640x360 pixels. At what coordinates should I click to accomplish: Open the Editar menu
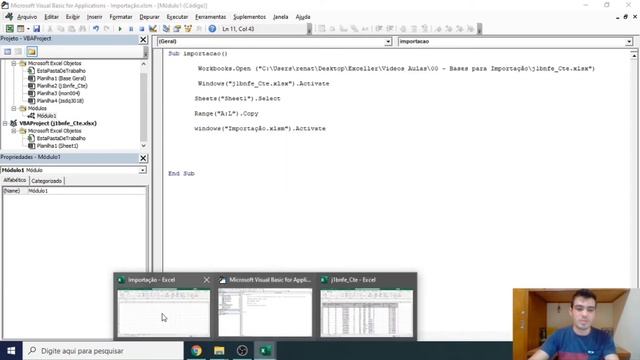pyautogui.click(x=51, y=17)
